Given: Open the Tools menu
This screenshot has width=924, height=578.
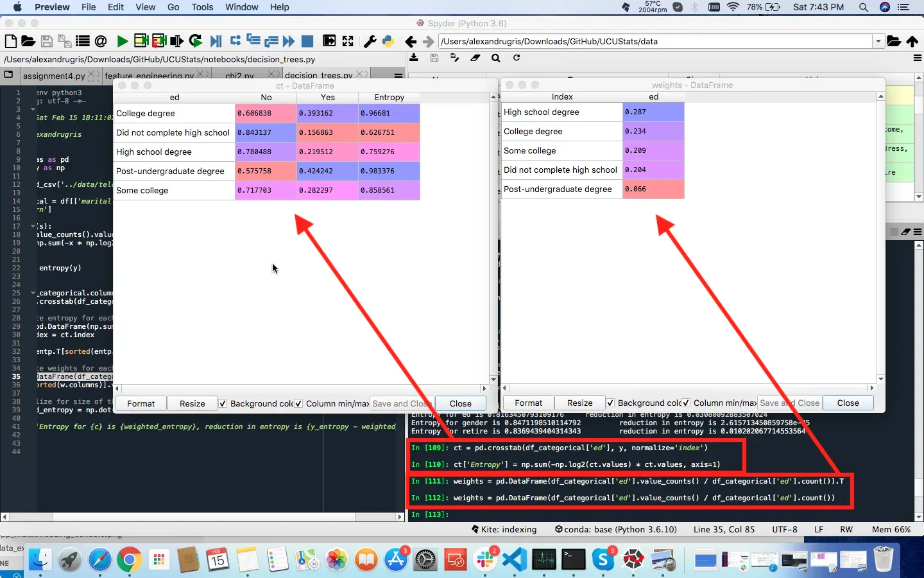Looking at the screenshot, I should tap(202, 7).
